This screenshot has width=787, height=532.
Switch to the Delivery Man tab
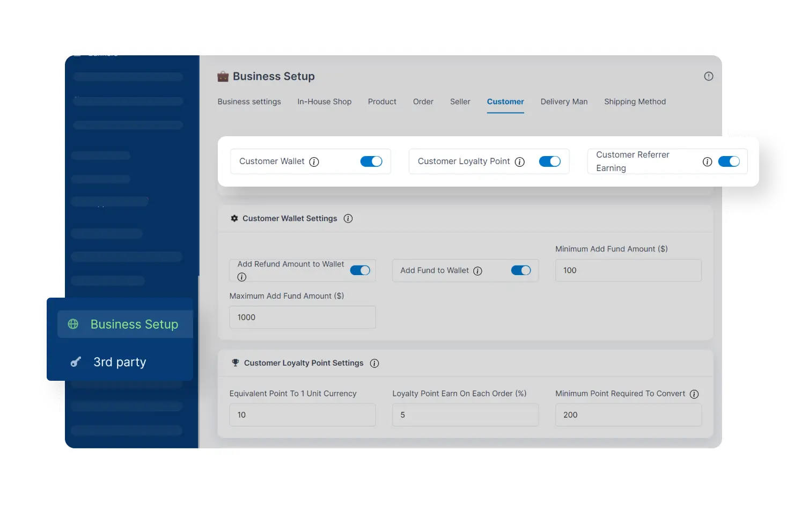click(564, 101)
